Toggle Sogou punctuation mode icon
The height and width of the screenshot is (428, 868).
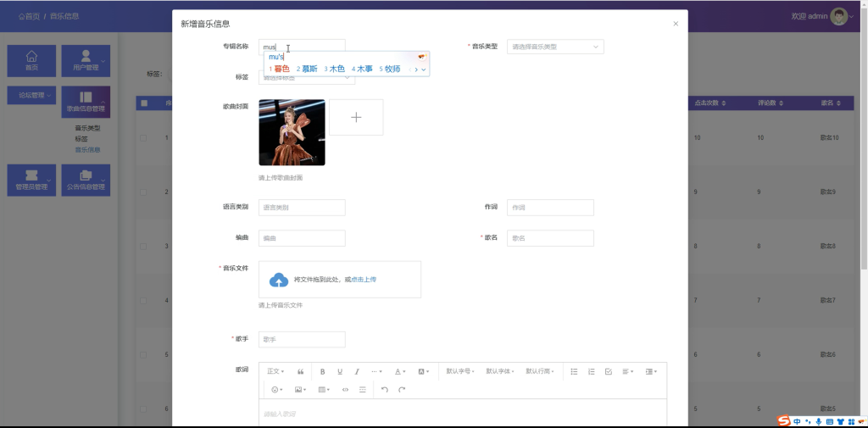[808, 422]
